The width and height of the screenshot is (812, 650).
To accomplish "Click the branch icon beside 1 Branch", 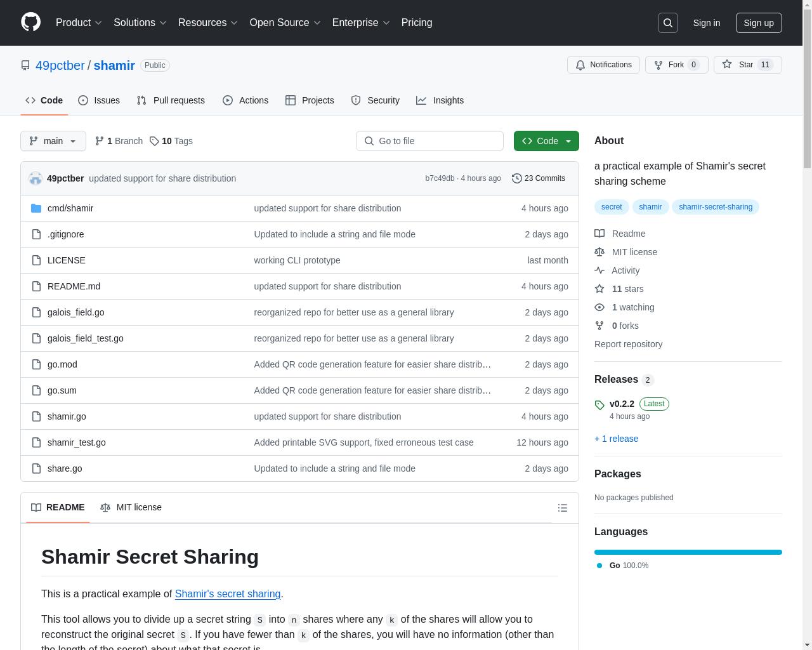I will (99, 141).
